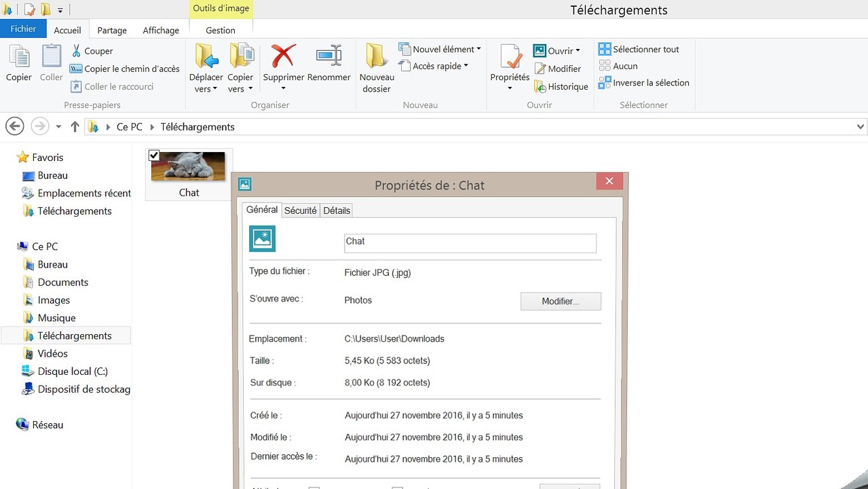Switch to the Sécurité tab in Propriétés

300,211
